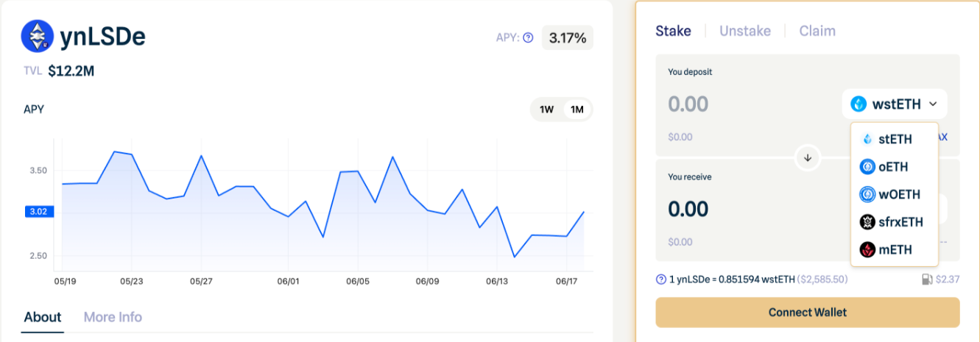
Task: Click the wOETH token icon
Action: pos(867,195)
